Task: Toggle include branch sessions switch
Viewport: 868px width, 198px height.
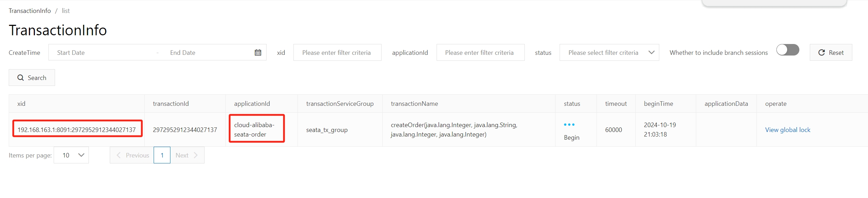Action: pos(788,50)
